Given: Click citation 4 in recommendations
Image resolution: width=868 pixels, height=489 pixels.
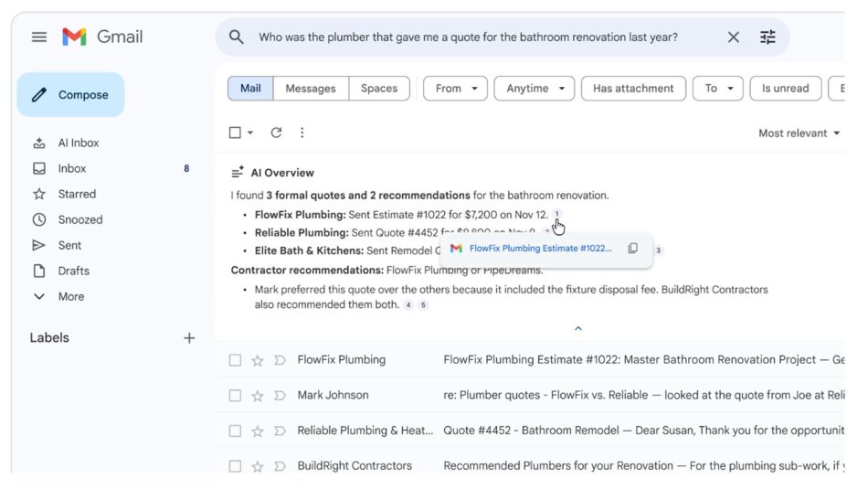Looking at the screenshot, I should [408, 304].
